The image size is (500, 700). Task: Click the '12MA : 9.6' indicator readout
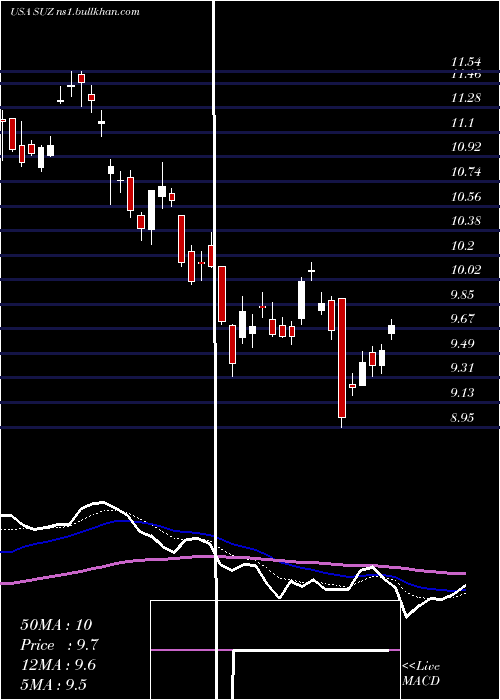click(x=58, y=665)
